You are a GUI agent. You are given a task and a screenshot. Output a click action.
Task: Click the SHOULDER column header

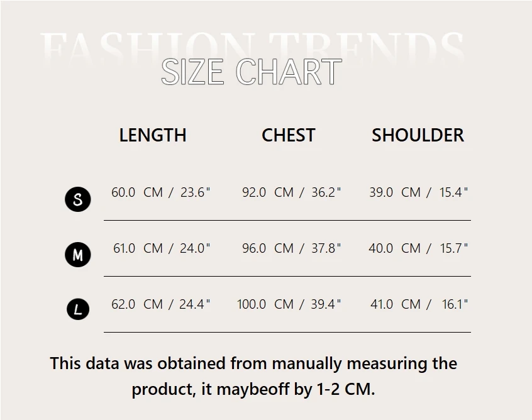pyautogui.click(x=418, y=135)
